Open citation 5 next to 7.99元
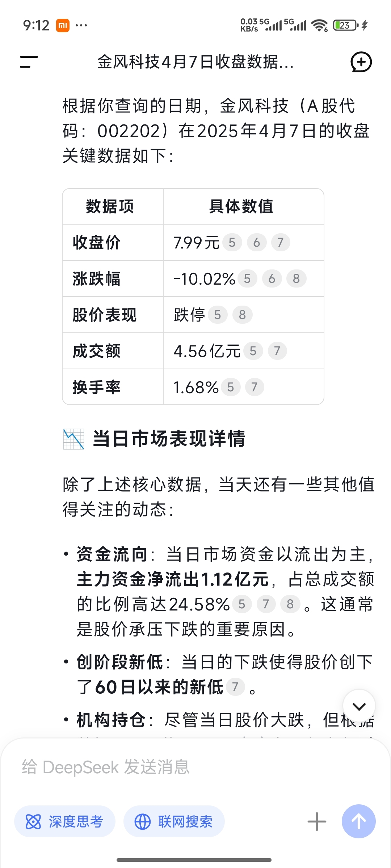Screen dimensions: 391x868 pos(232,242)
